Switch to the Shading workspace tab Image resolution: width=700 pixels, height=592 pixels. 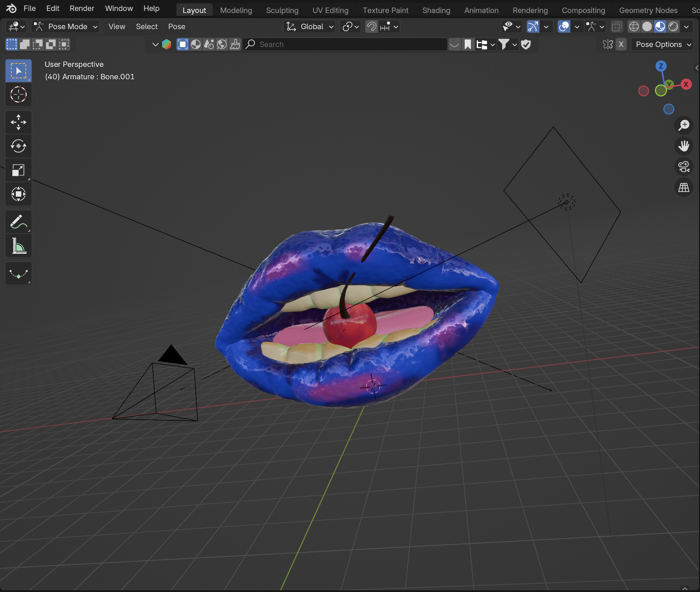[x=436, y=10]
